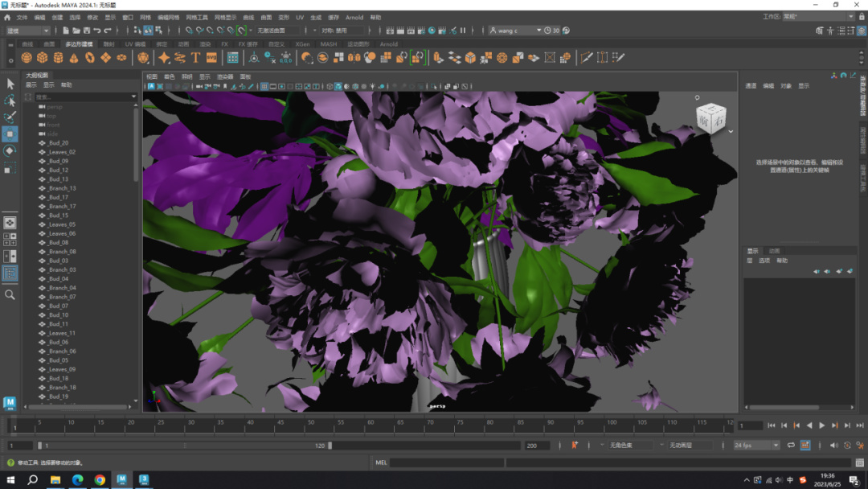Click the undo arrow in status line
Image resolution: width=868 pixels, height=489 pixels.
point(96,31)
